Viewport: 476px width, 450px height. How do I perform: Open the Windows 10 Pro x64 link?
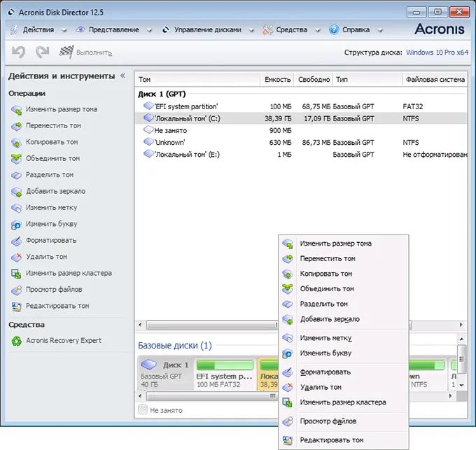(437, 52)
